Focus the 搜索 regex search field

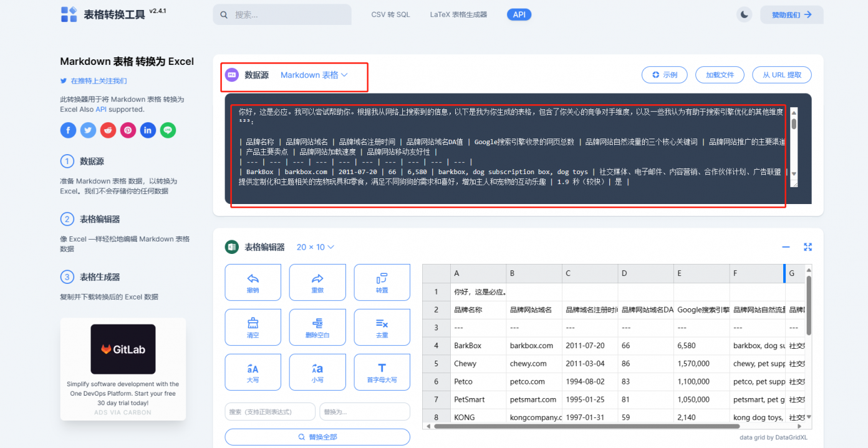click(x=271, y=412)
